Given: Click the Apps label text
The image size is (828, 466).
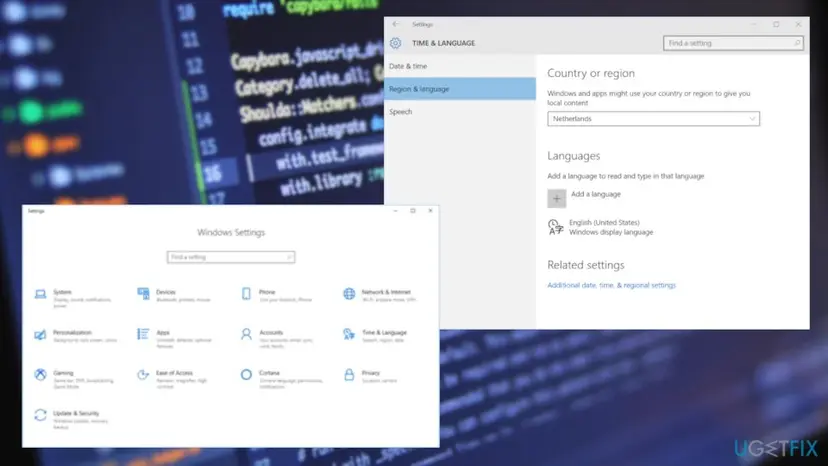Looking at the screenshot, I should tap(163, 333).
